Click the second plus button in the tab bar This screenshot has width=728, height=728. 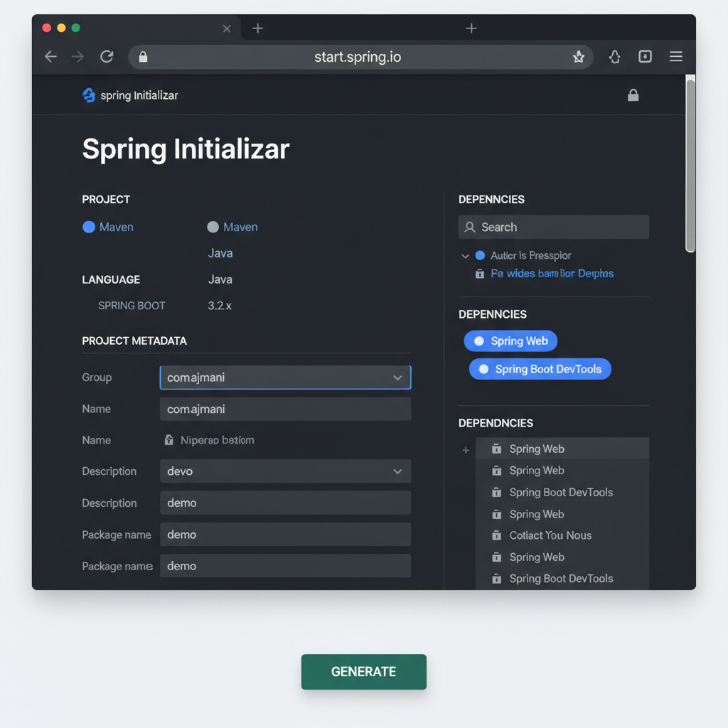coord(471,28)
